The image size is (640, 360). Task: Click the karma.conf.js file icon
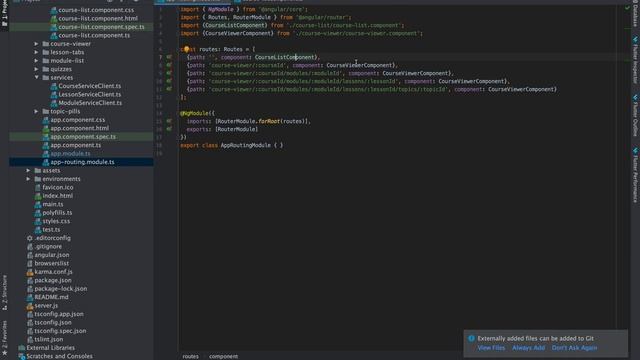[x=30, y=272]
